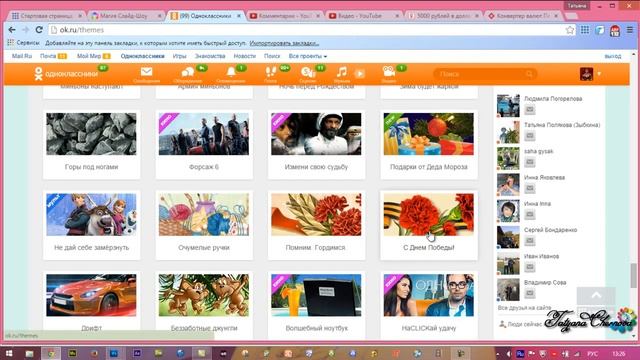Select Не дай себе замёрзнуть theme

click(x=91, y=214)
